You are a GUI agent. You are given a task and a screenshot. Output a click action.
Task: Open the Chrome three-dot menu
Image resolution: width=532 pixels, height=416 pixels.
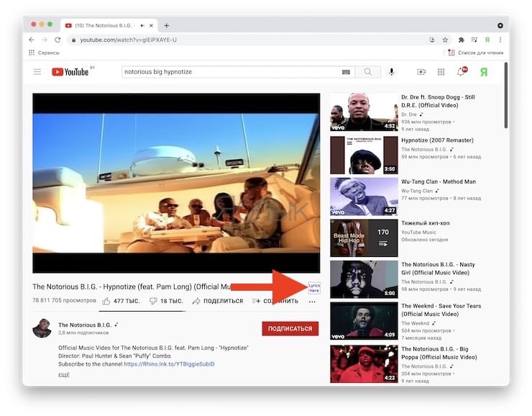coord(500,40)
